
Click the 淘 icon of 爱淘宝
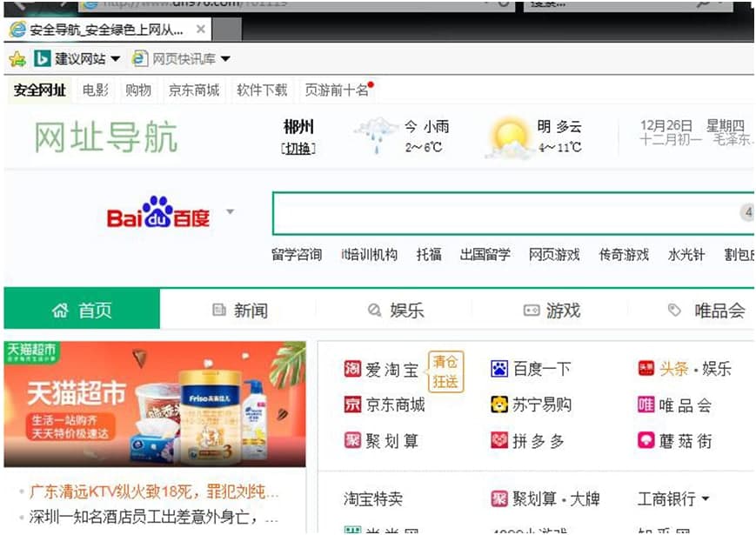click(x=352, y=369)
